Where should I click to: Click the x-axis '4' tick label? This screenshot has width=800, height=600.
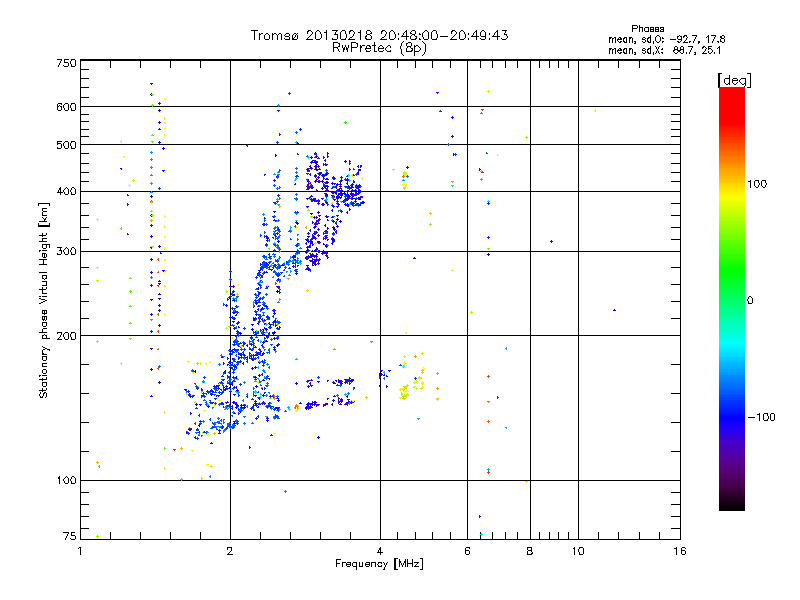click(x=380, y=551)
